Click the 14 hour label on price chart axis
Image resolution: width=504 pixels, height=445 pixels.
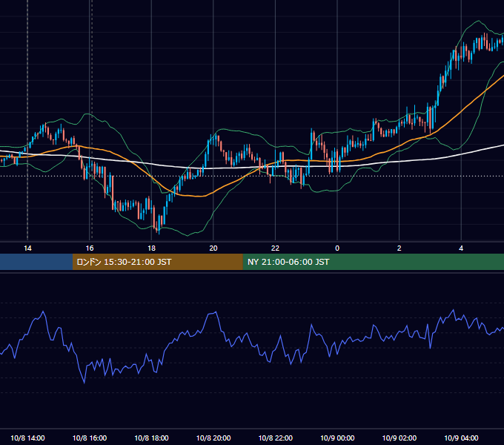(27, 248)
